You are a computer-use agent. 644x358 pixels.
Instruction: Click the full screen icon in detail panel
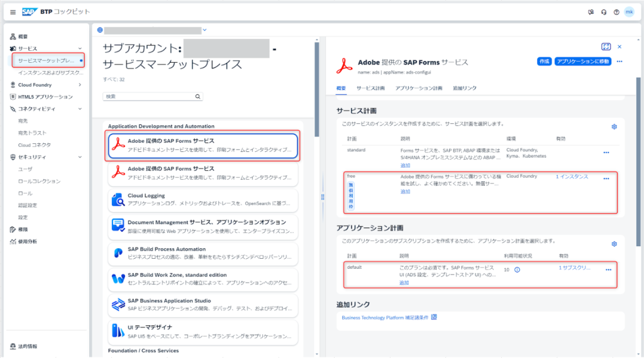click(606, 46)
